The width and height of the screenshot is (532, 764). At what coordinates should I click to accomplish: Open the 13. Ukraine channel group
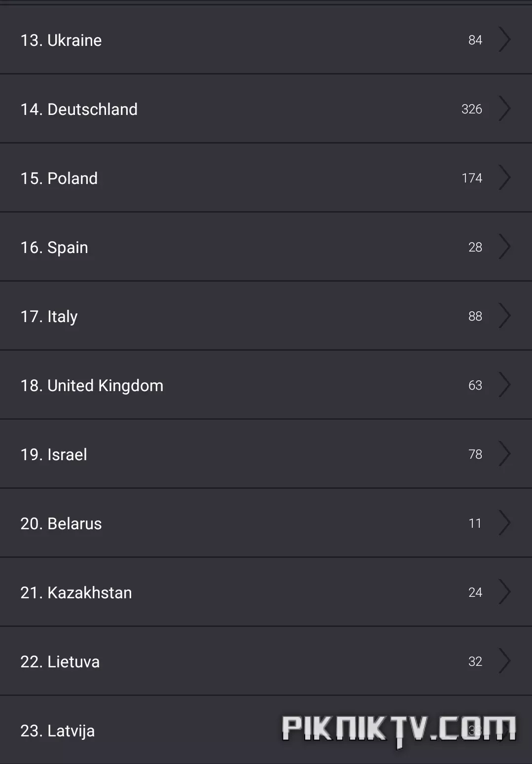(x=266, y=39)
